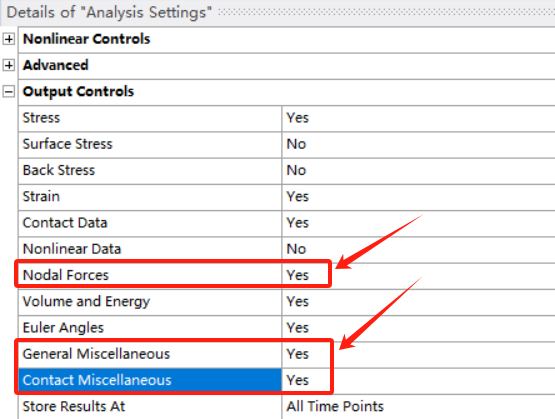Click the Output Controls header label
This screenshot has width=555, height=419.
tap(78, 92)
